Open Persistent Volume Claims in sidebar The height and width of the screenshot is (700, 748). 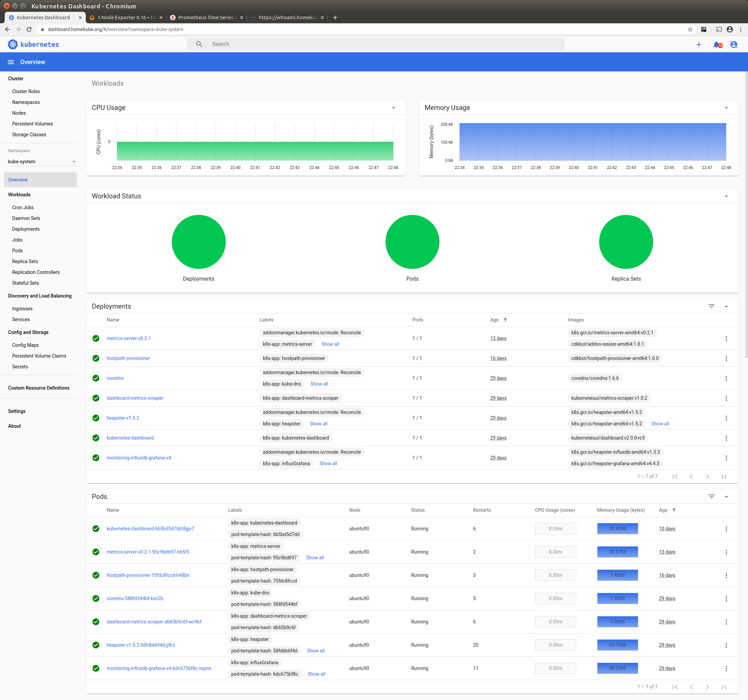(x=39, y=356)
